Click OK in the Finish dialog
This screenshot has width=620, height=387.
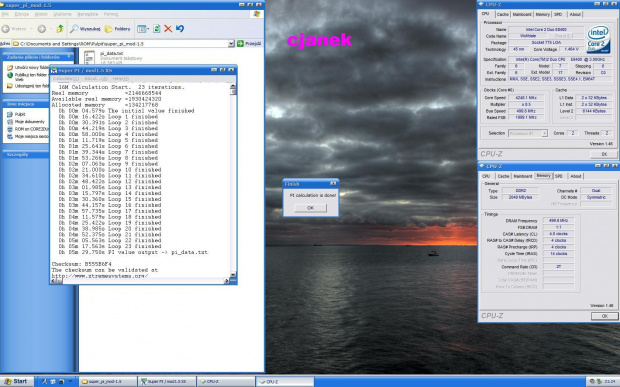click(310, 208)
